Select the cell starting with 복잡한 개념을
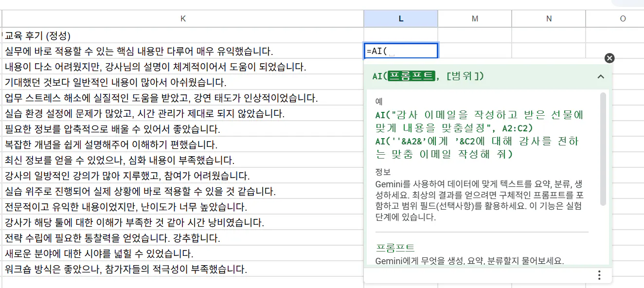The height and width of the screenshot is (288, 644). pyautogui.click(x=111, y=144)
